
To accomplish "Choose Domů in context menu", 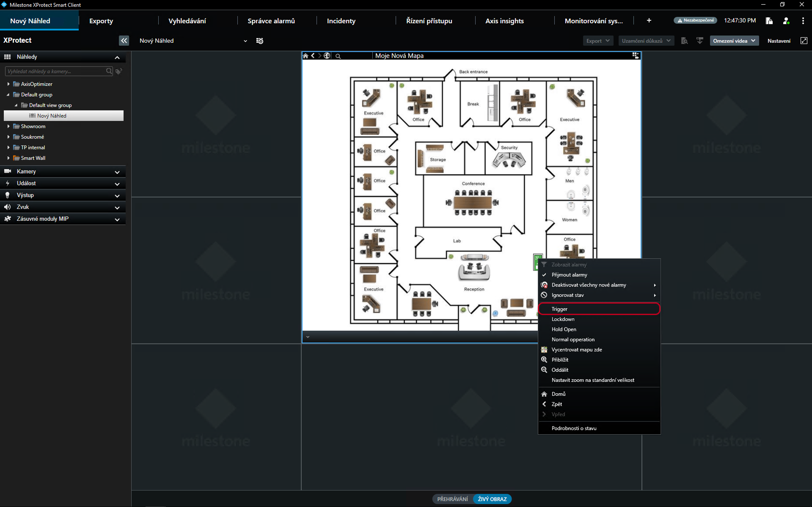I will [599, 394].
